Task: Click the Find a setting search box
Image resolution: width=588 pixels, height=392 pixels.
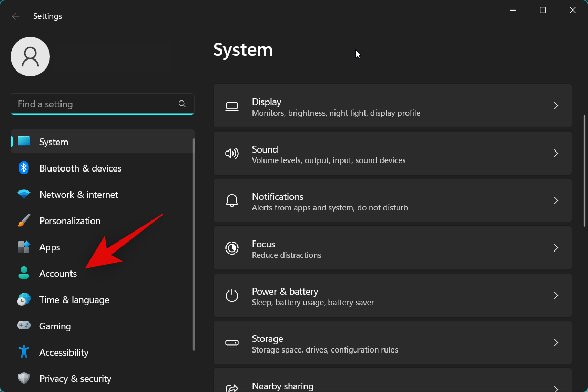Action: 95,104
